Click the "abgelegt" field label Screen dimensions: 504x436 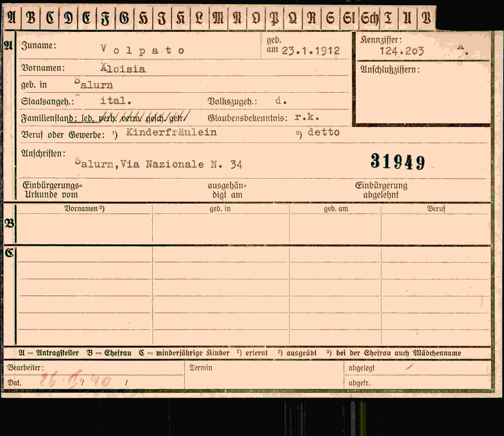361,368
